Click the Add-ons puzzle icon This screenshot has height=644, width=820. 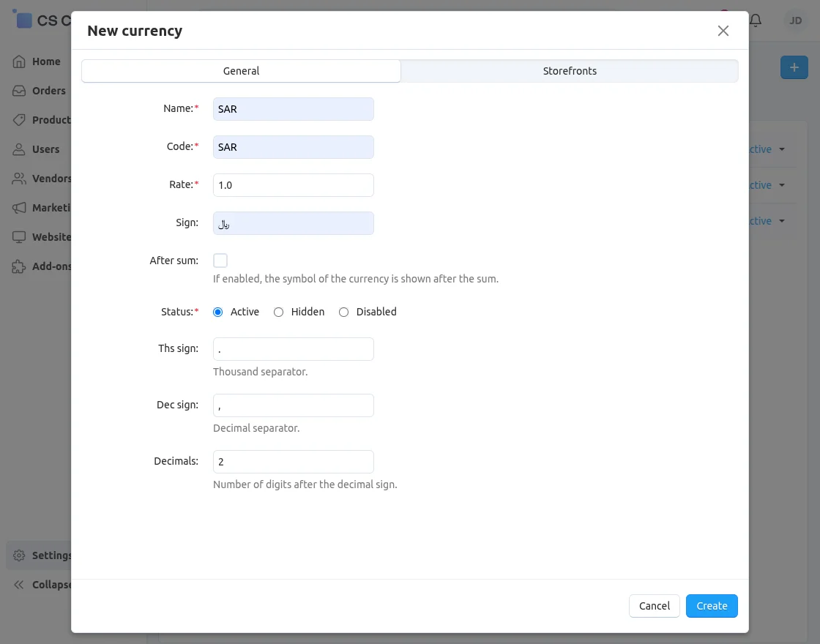[19, 266]
